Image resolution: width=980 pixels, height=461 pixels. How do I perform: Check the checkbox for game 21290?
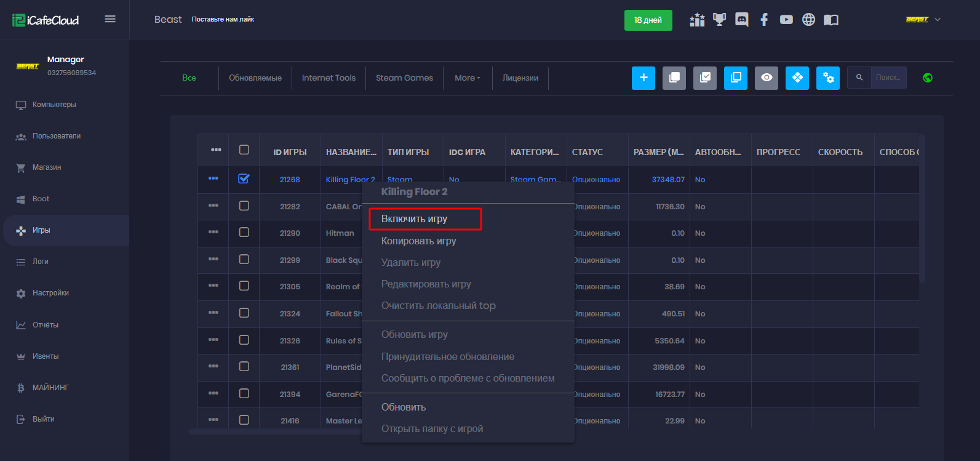pos(244,232)
